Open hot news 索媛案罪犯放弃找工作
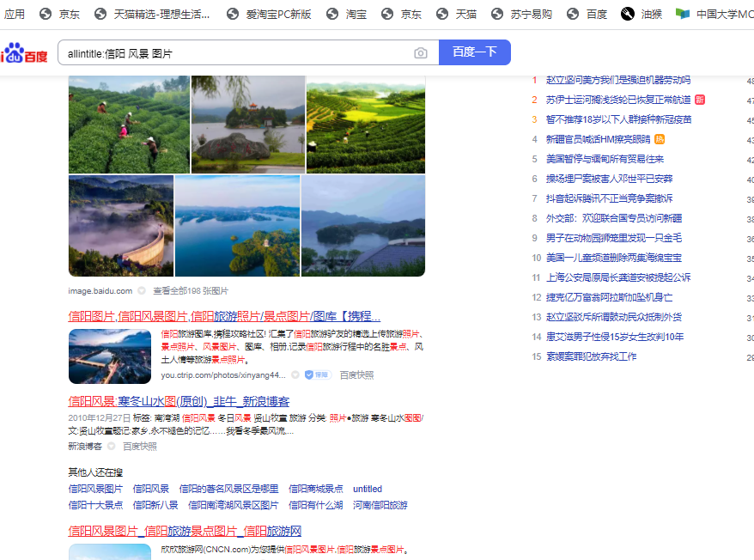Image resolution: width=754 pixels, height=560 pixels. pyautogui.click(x=591, y=356)
